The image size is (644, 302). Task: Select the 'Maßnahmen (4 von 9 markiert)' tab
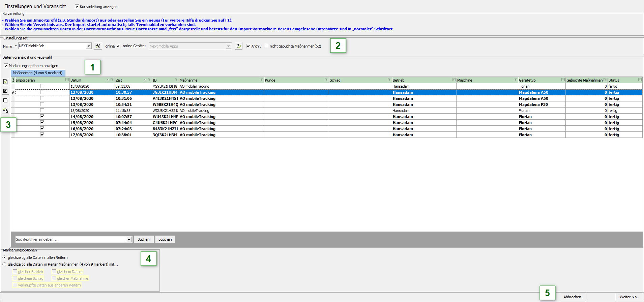(38, 73)
